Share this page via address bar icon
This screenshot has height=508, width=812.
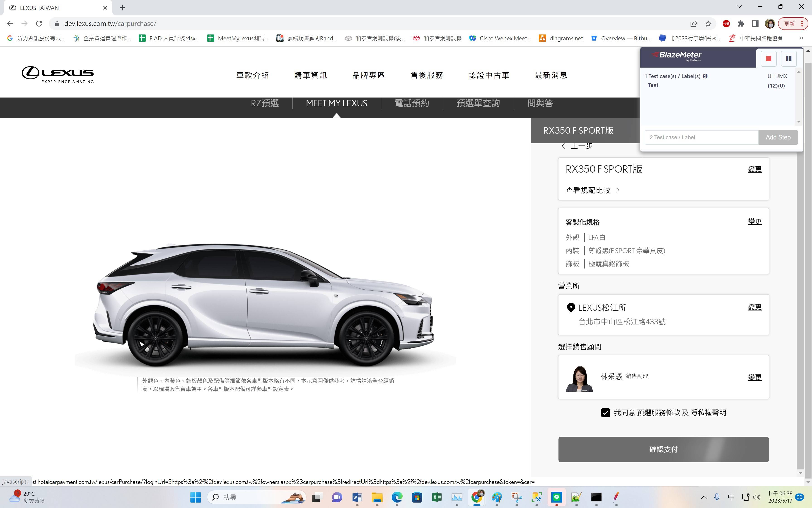coord(694,24)
